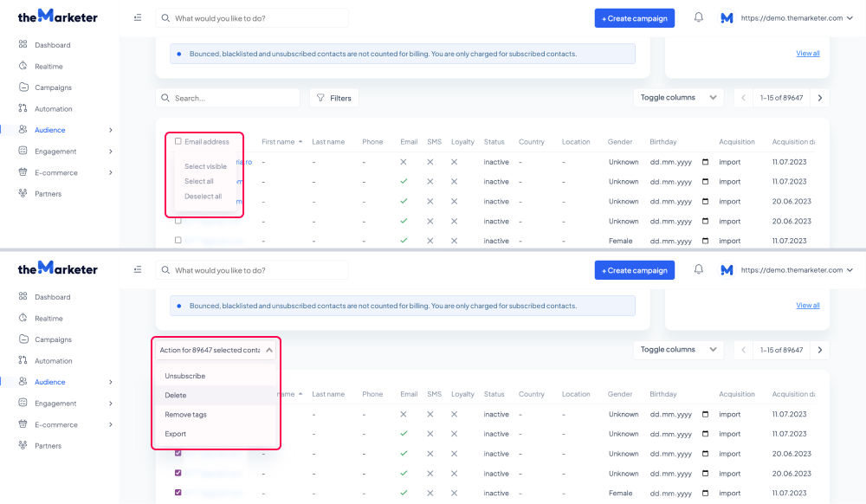Screen dimensions: 866x504
Task: Open Partners icon in lower screenshot sidebar
Action: click(x=23, y=445)
